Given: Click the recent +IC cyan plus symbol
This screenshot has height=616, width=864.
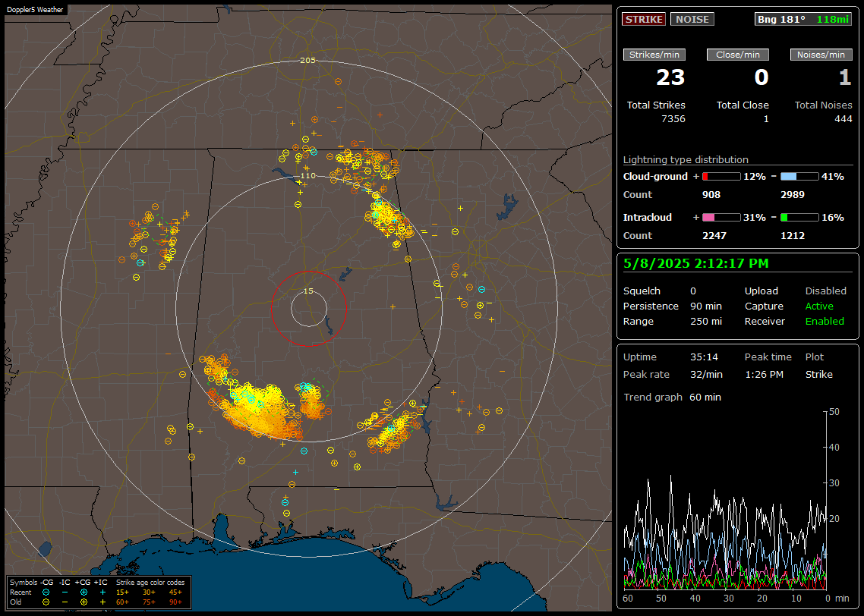Looking at the screenshot, I should pos(102,592).
